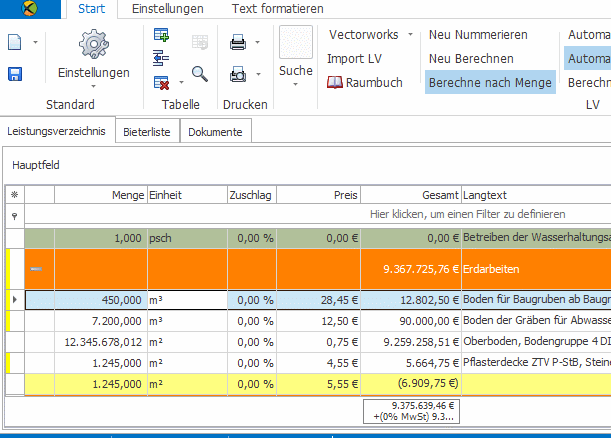
Task: Sort by the Preis column header
Action: tap(318, 195)
